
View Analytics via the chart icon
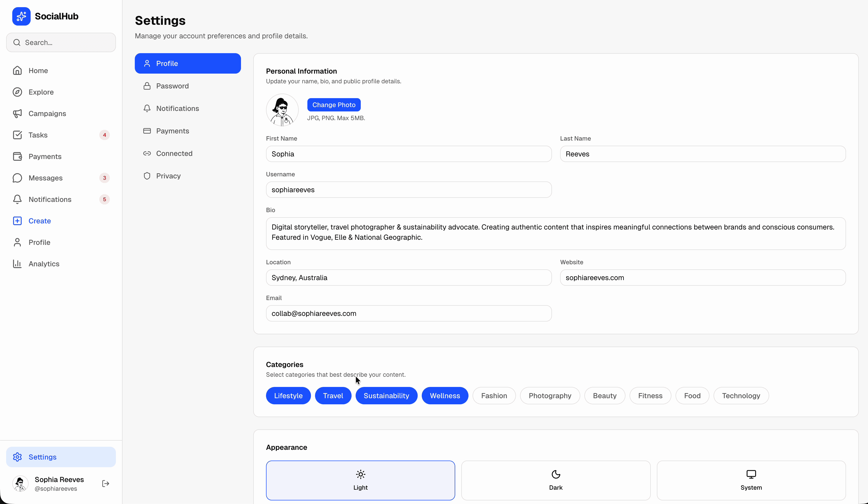tap(17, 264)
